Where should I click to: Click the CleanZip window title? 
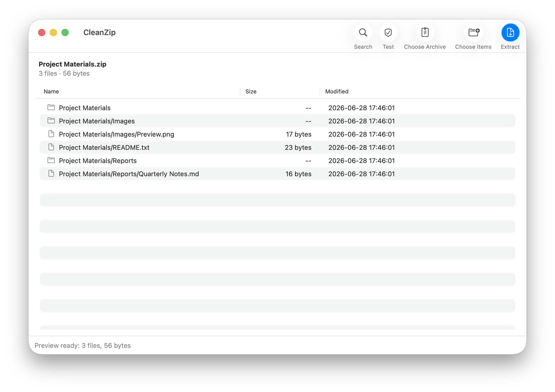[x=99, y=32]
